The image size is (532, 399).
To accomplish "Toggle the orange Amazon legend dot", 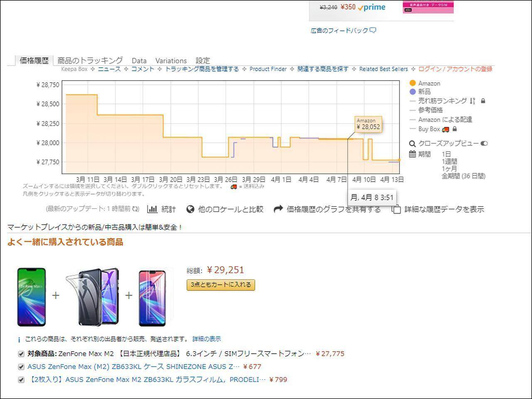I will pyautogui.click(x=413, y=83).
